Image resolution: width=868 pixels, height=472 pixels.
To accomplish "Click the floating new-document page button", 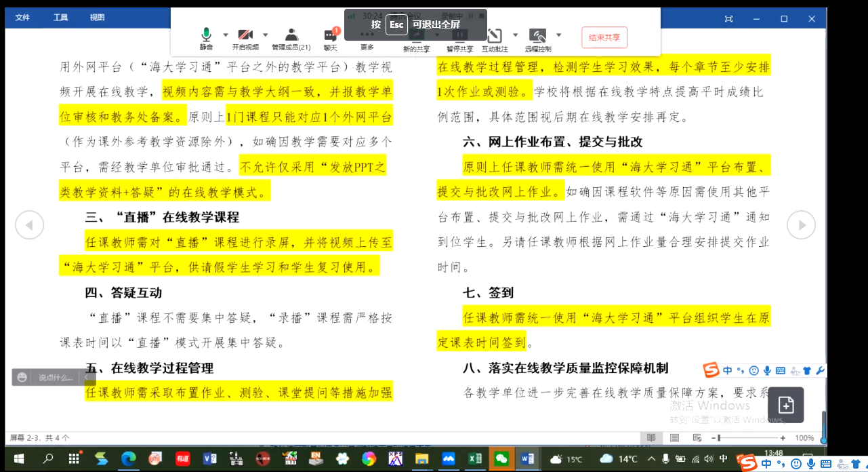I will point(786,405).
